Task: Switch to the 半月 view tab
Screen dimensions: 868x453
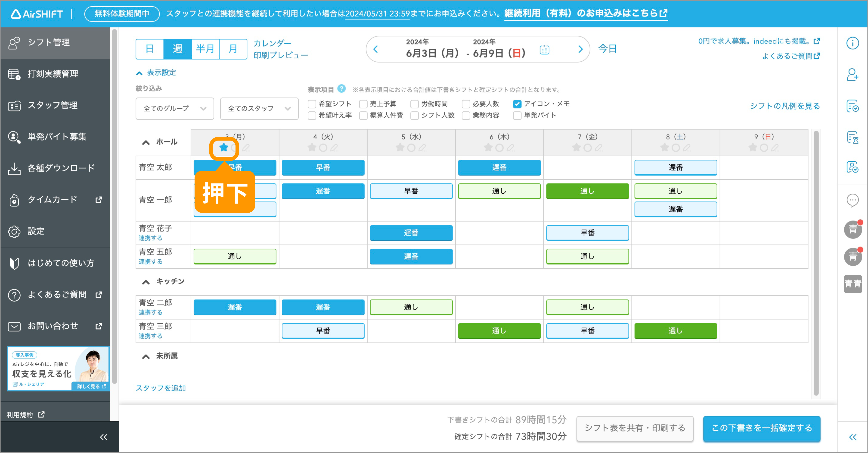Action: (205, 49)
